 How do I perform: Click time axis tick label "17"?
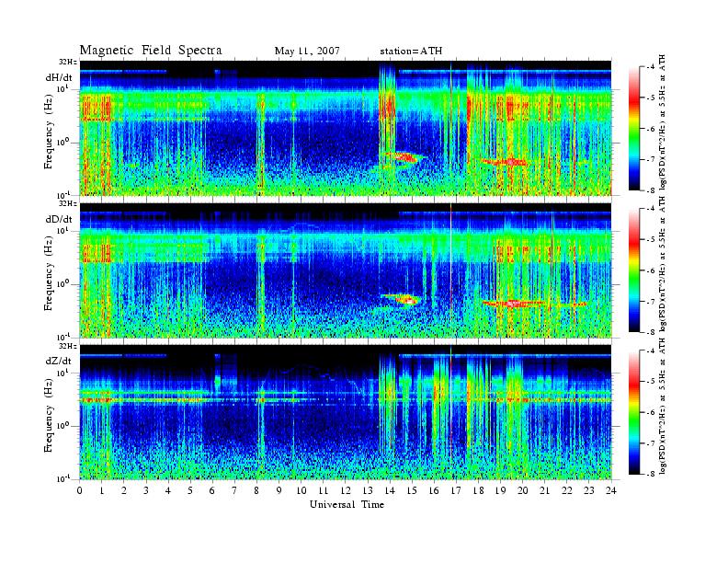coord(456,491)
